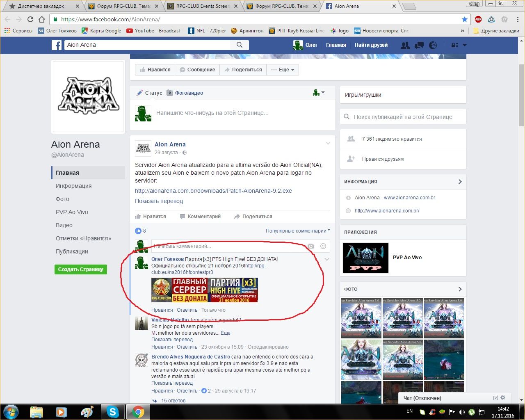Open options chevron on Олег Голяков comment
The width and height of the screenshot is (525, 420).
pyautogui.click(x=327, y=259)
